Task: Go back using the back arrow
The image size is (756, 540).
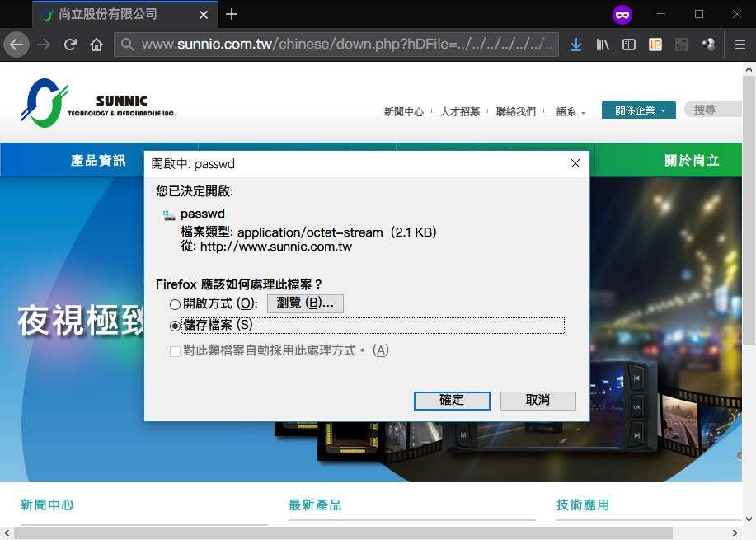Action: (16, 45)
